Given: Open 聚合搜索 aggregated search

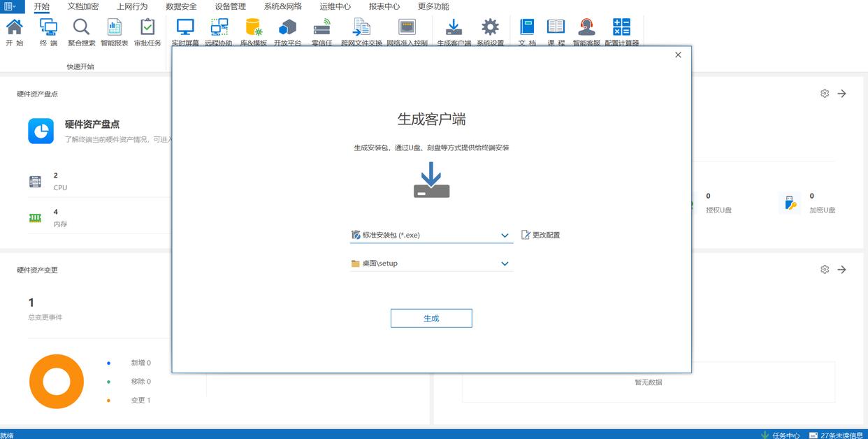Looking at the screenshot, I should 82,32.
